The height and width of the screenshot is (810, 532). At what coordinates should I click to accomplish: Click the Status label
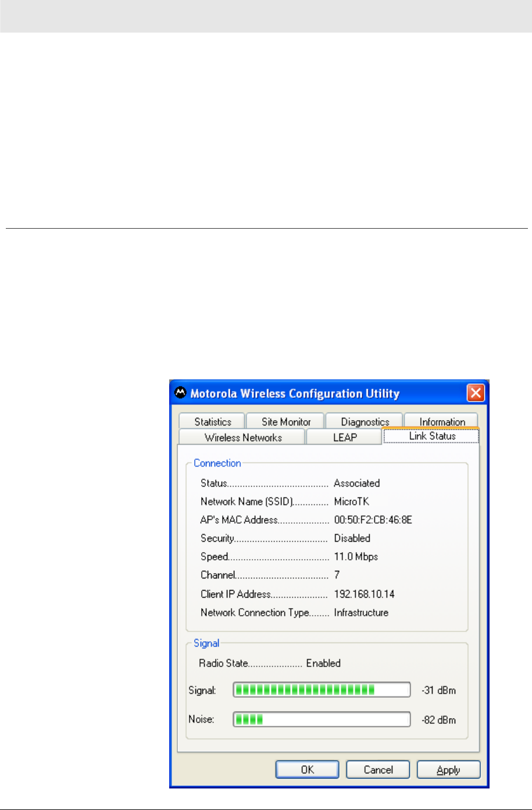pos(213,483)
